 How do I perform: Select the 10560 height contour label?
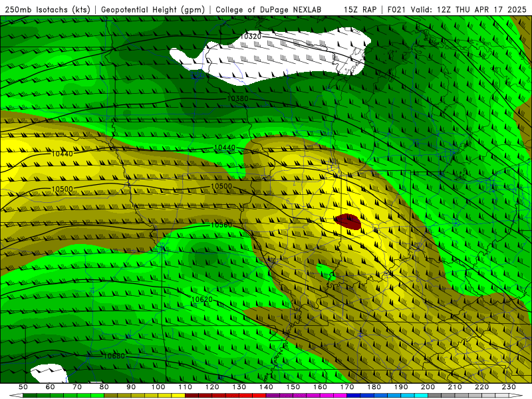click(221, 225)
